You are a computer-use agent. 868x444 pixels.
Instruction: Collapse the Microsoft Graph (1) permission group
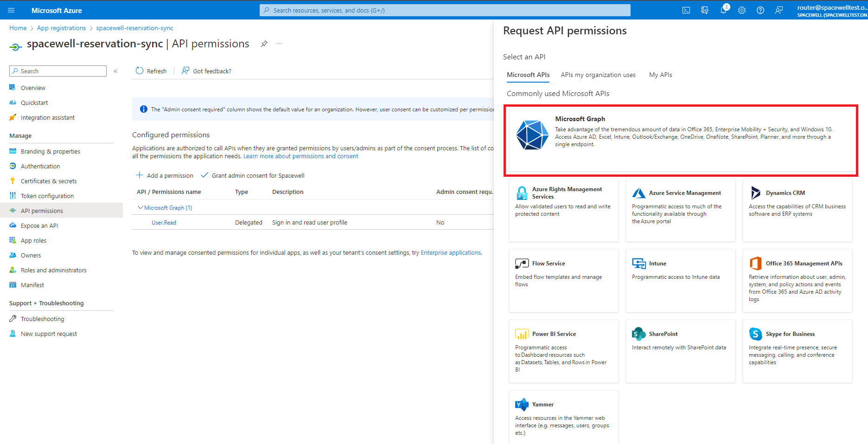tap(140, 207)
